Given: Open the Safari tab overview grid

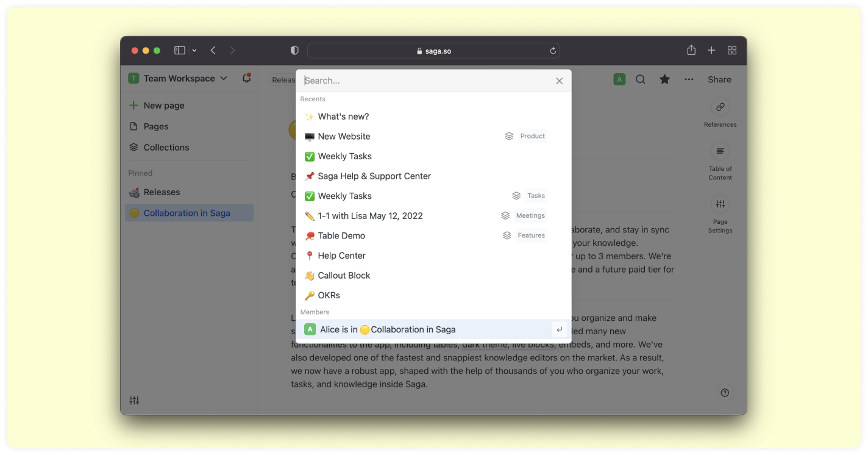Looking at the screenshot, I should [x=732, y=51].
